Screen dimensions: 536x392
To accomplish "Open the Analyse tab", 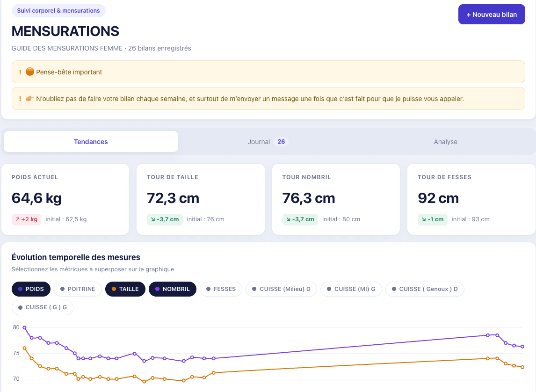I will click(x=445, y=141).
